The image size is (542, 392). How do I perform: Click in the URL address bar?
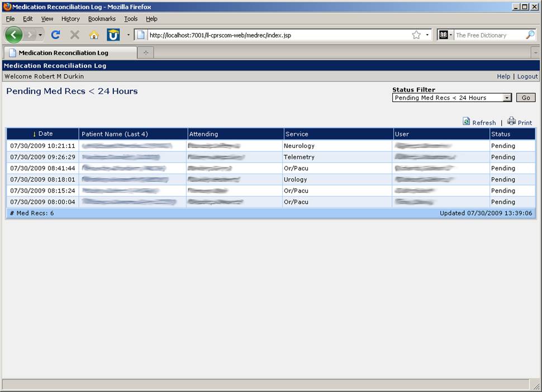274,35
